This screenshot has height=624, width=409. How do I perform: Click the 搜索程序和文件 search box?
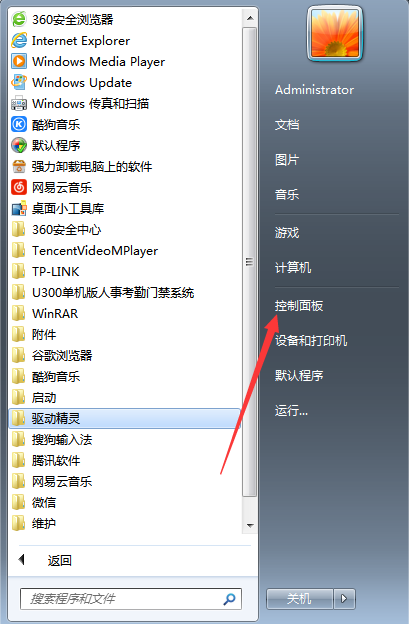(131, 599)
